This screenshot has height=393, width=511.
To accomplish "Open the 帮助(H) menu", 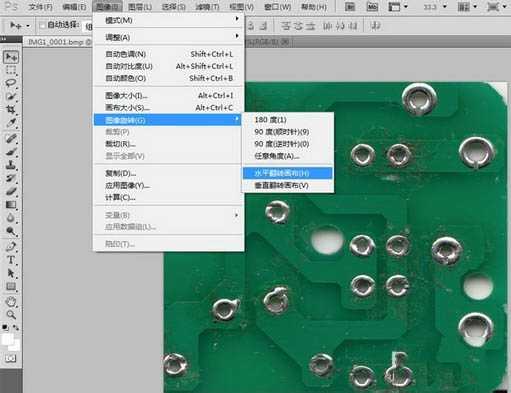I will (314, 7).
